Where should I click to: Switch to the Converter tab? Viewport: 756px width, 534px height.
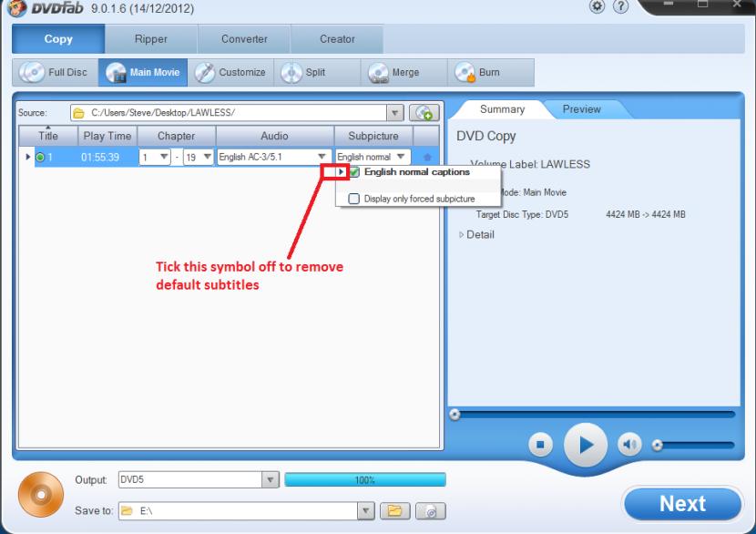tap(244, 39)
